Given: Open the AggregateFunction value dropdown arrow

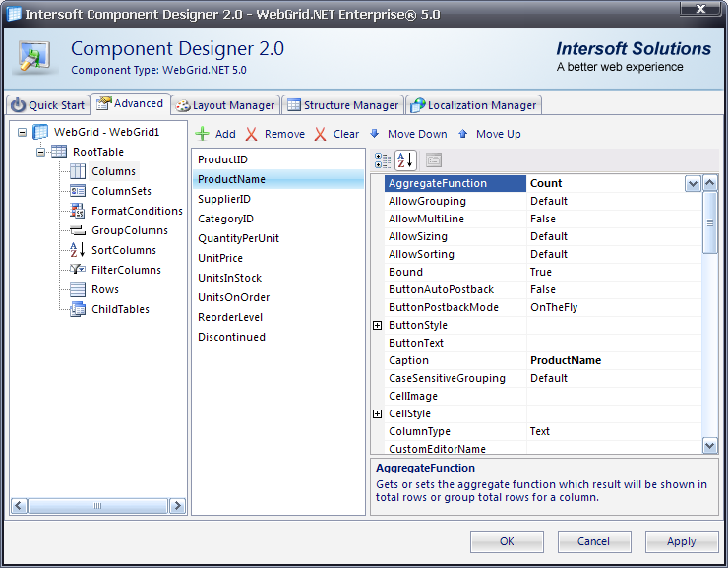Looking at the screenshot, I should click(x=693, y=183).
